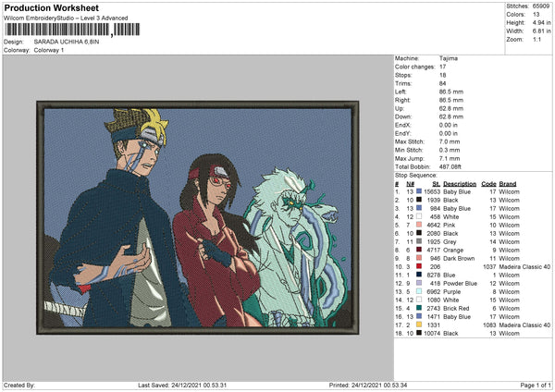555x392 pixels.
Task: Select the 'Stops:' label
Action: tap(403, 75)
